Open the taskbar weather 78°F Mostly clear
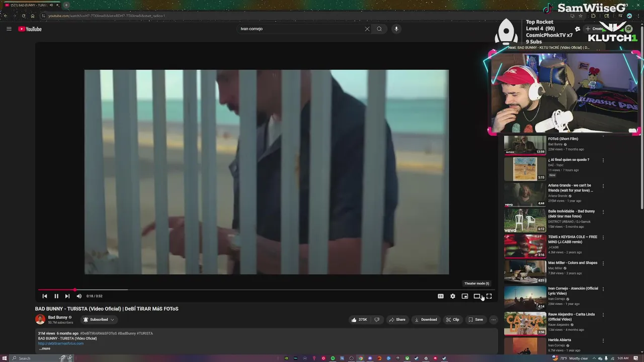The image size is (644, 362). tap(570, 358)
